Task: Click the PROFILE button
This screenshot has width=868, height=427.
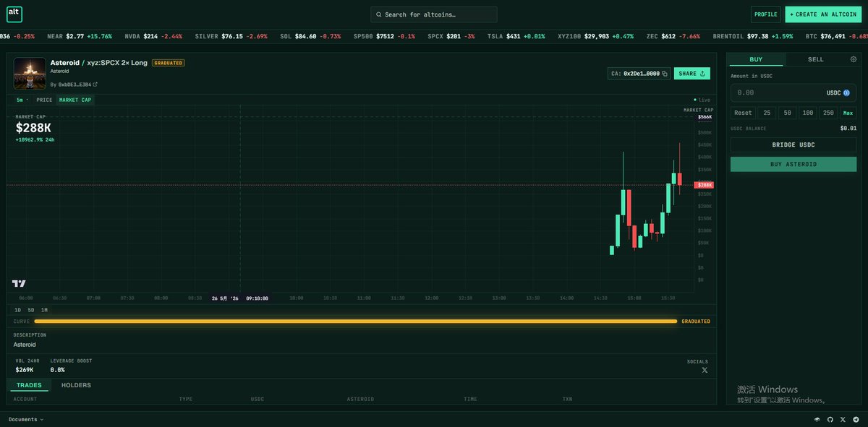Action: click(x=765, y=14)
